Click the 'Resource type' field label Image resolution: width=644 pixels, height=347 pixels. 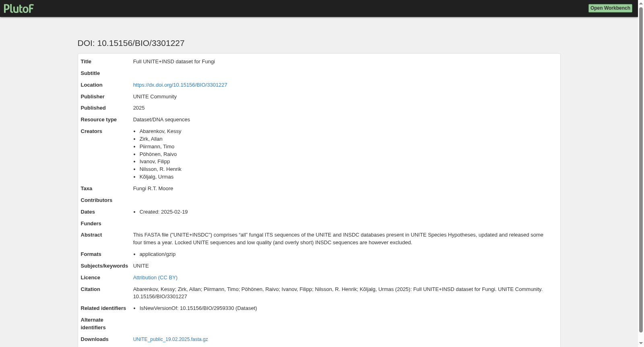[x=99, y=120]
